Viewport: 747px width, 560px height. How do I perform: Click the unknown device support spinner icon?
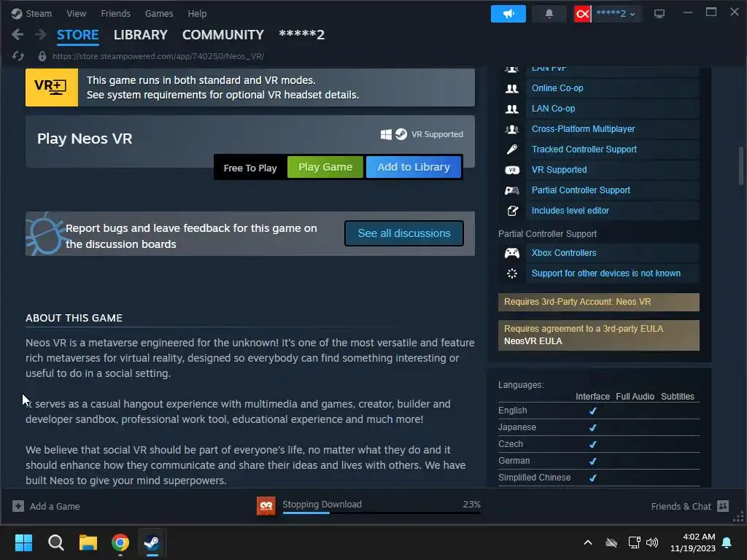(x=511, y=273)
